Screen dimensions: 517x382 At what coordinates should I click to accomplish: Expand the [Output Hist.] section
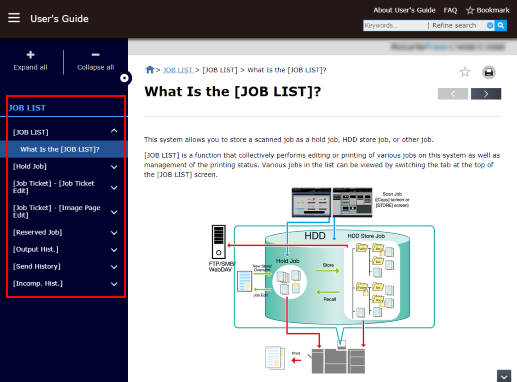tap(114, 250)
